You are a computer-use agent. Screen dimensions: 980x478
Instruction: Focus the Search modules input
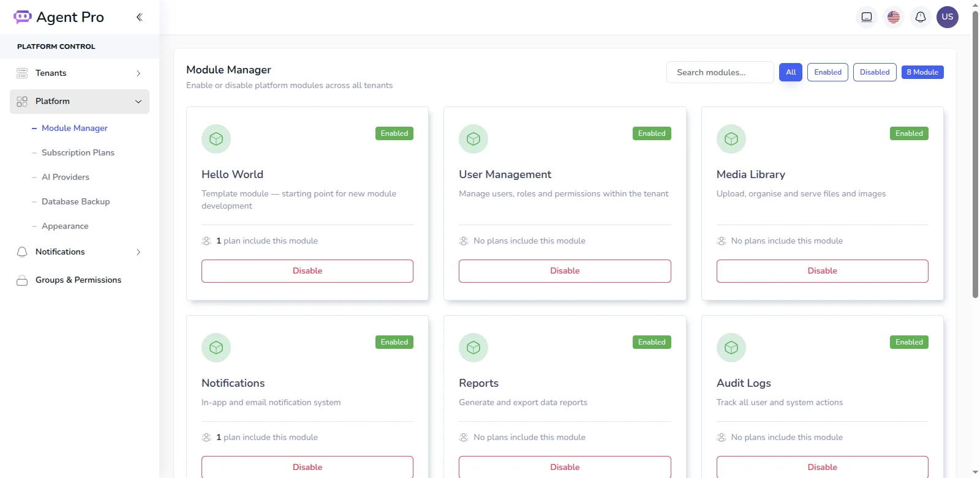click(x=720, y=72)
